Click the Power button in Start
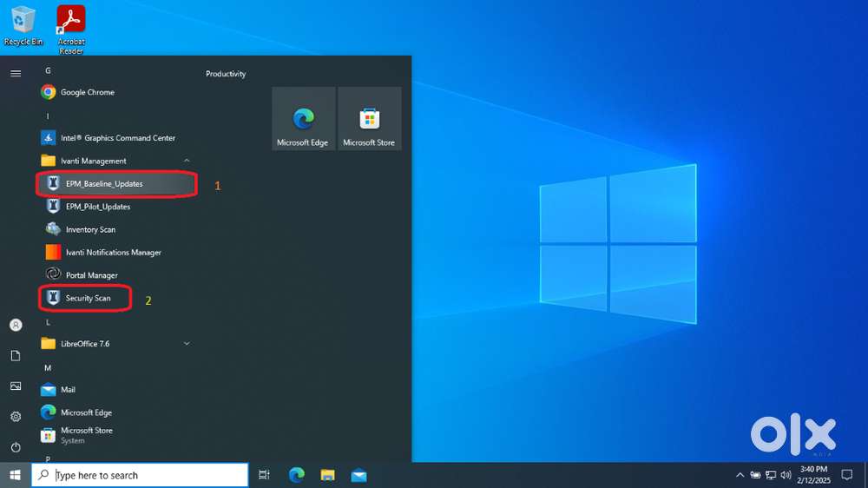The image size is (868, 488). tap(16, 447)
